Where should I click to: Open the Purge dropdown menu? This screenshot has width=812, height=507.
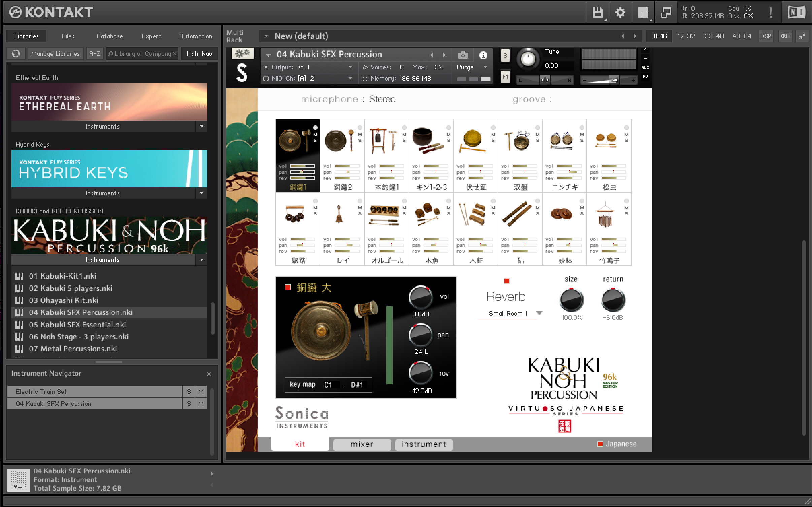tap(472, 67)
